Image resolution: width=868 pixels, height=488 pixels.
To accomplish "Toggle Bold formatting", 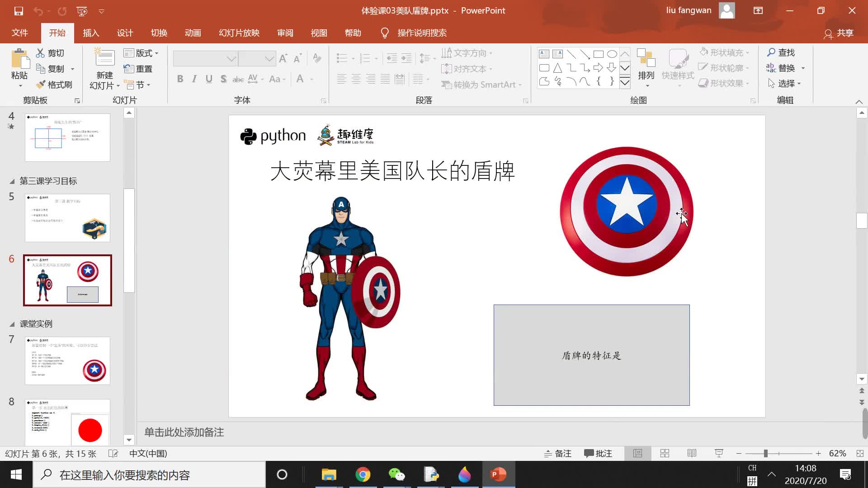I will tap(180, 79).
